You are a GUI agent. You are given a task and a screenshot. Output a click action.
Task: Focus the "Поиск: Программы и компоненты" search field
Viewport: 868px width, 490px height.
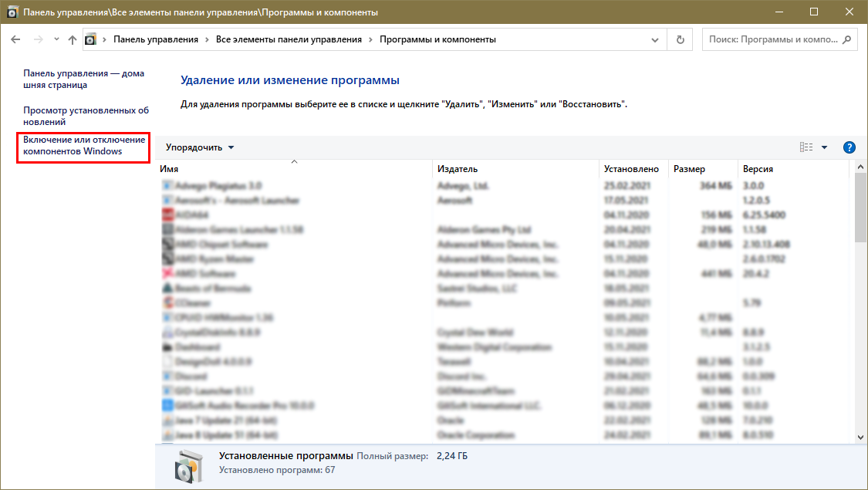click(x=772, y=39)
